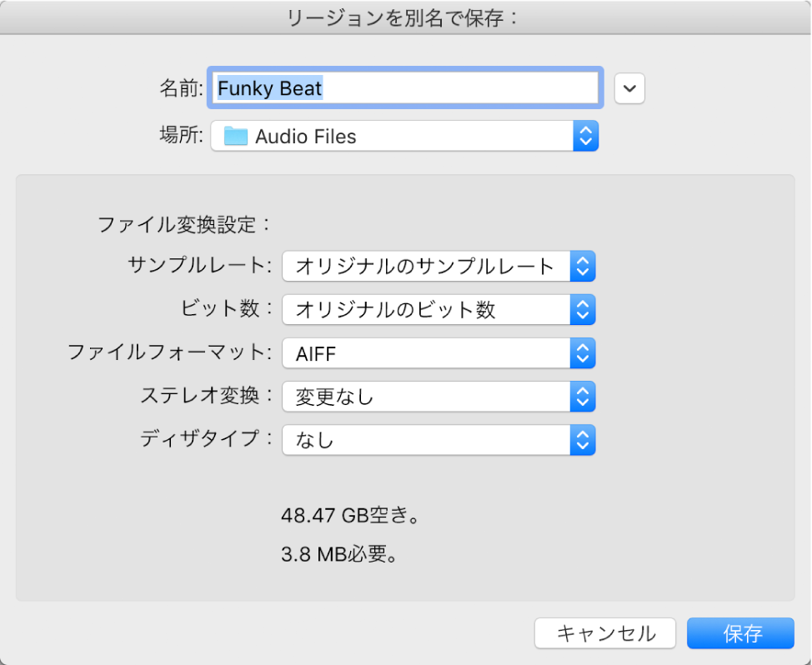Click the 保存 button
The image size is (812, 665).
tap(740, 632)
